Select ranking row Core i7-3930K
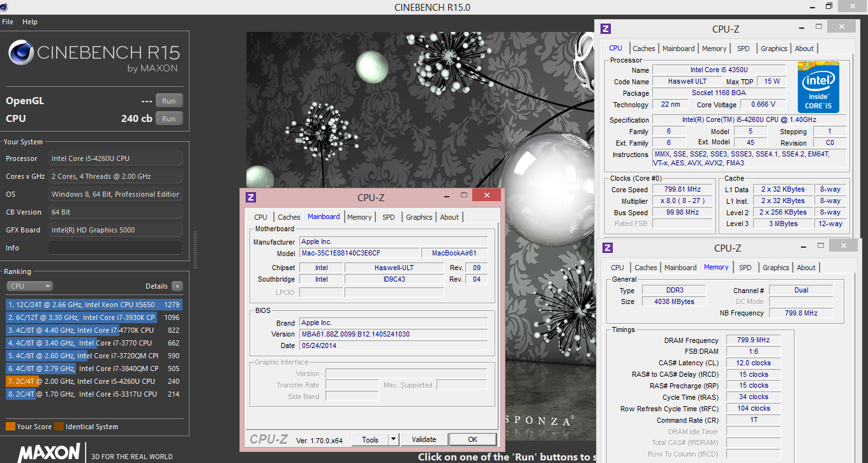Screen dimensions: 868x463 click(94, 317)
